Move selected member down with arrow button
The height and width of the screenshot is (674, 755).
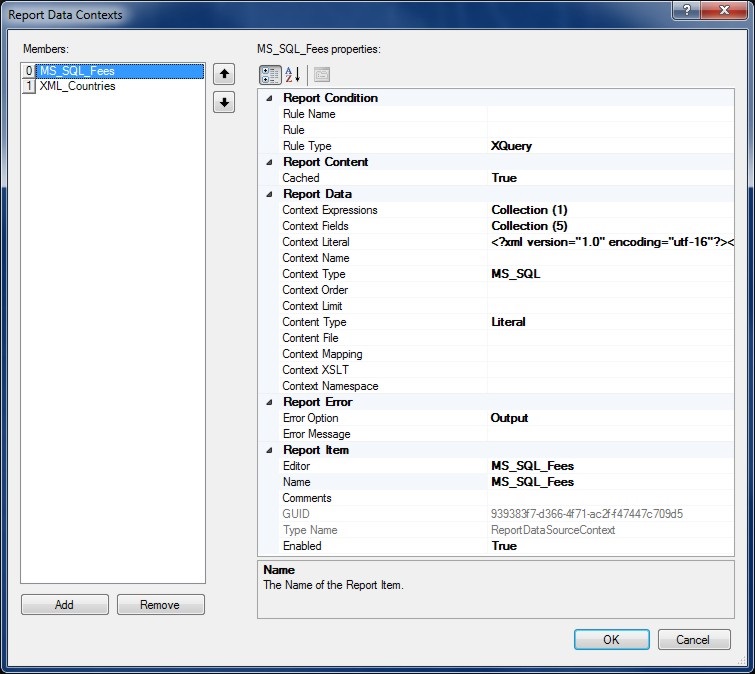[x=225, y=102]
